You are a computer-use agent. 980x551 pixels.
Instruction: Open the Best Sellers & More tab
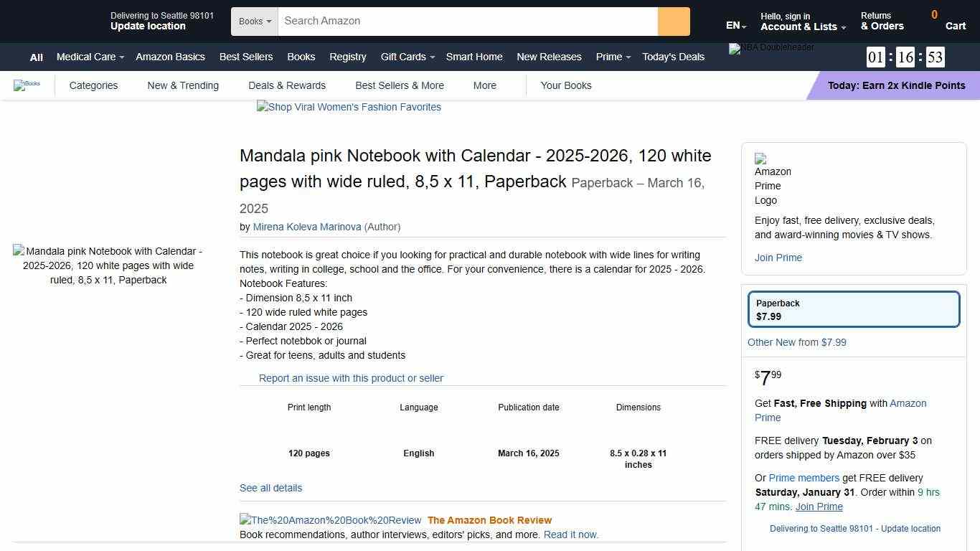pyautogui.click(x=400, y=85)
